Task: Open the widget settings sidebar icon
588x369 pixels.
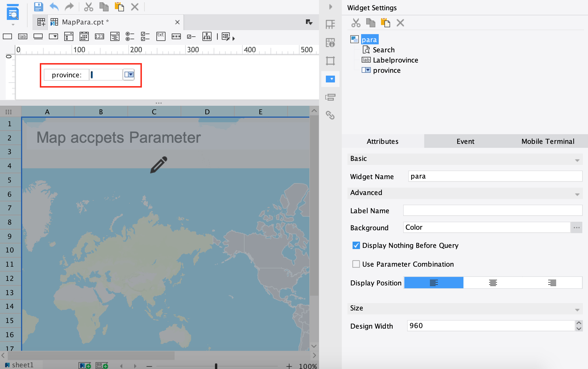Action: [x=330, y=79]
